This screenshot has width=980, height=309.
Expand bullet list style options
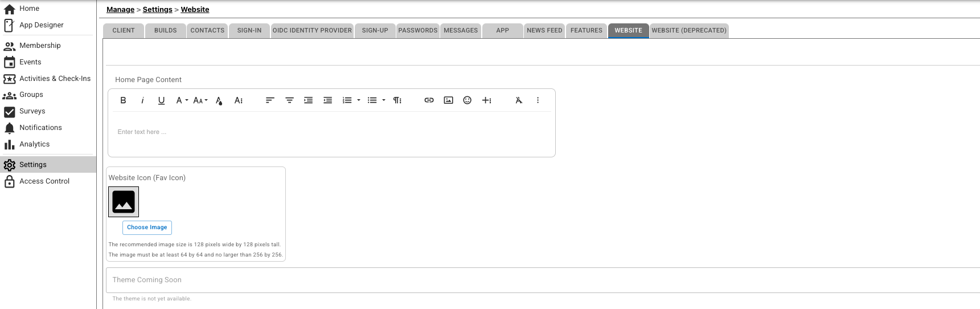pos(384,100)
